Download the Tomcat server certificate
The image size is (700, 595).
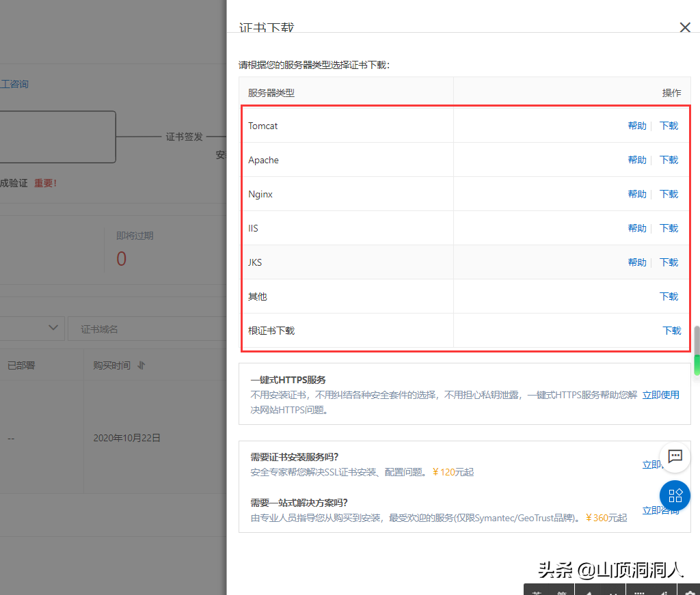[669, 126]
